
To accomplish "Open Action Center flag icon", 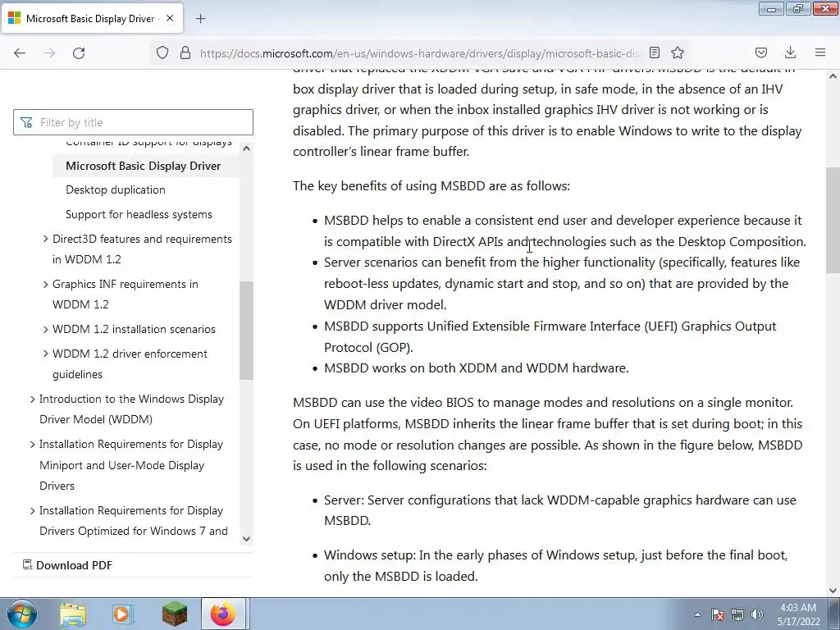I will [x=718, y=614].
